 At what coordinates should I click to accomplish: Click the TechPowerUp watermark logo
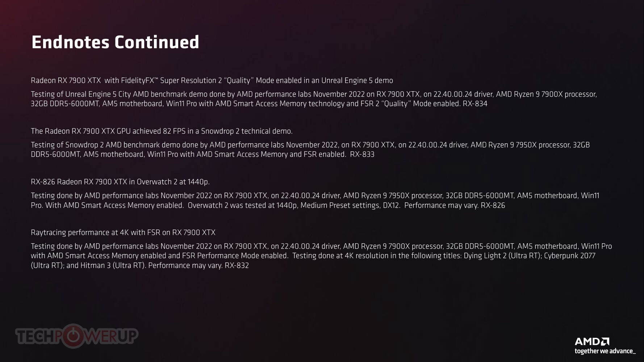(x=76, y=336)
